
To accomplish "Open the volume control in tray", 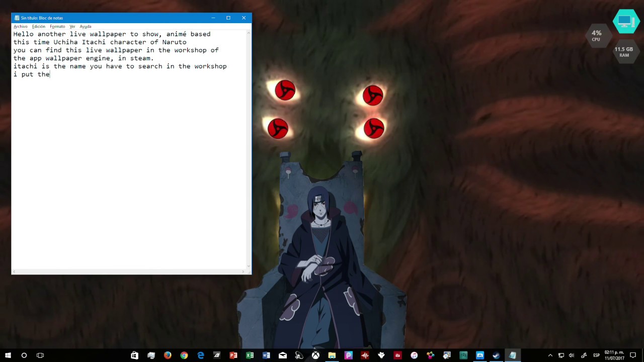I will pos(572,355).
